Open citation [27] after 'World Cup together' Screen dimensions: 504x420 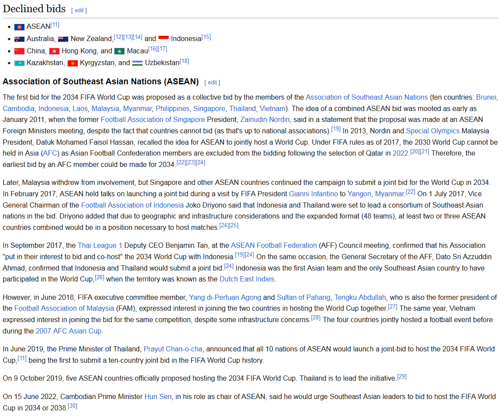[393, 306]
